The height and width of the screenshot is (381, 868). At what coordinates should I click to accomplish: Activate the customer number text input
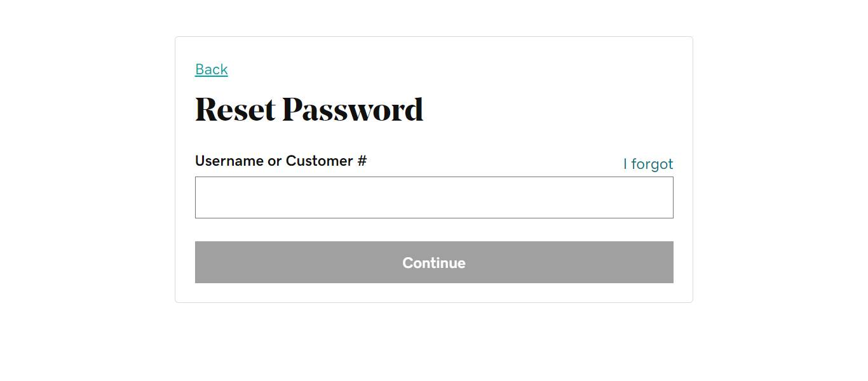coord(434,197)
